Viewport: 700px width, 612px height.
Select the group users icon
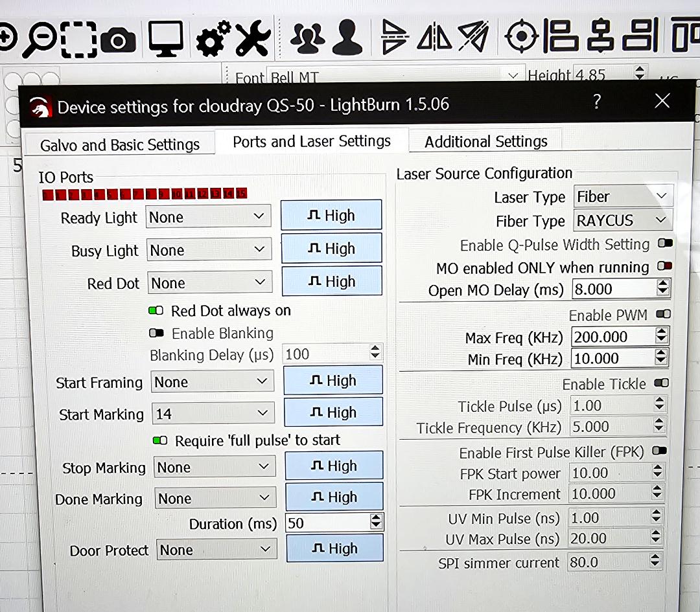[x=307, y=38]
